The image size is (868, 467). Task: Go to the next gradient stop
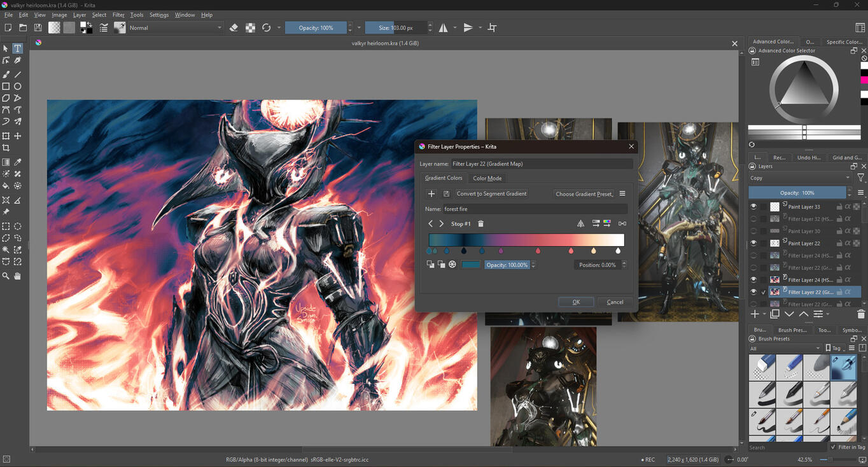[442, 223]
